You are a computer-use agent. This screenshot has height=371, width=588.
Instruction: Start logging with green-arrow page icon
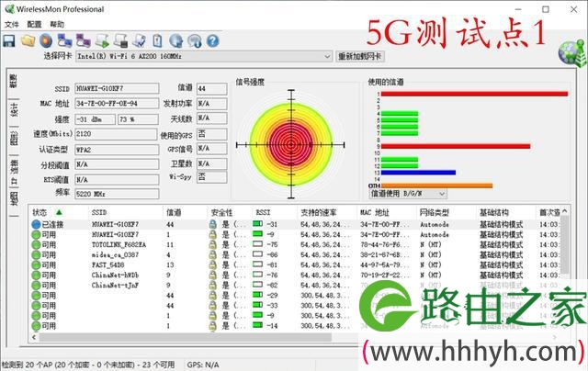click(102, 40)
